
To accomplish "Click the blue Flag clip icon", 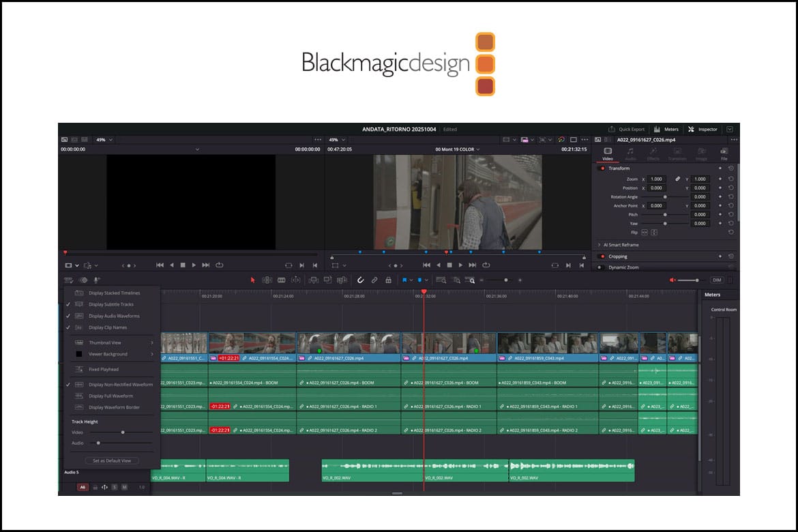I will [x=404, y=280].
